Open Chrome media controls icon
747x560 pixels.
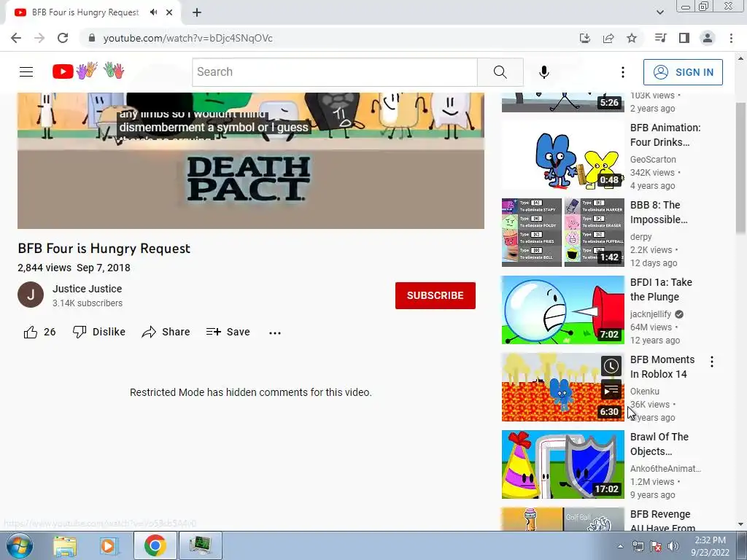tap(660, 38)
